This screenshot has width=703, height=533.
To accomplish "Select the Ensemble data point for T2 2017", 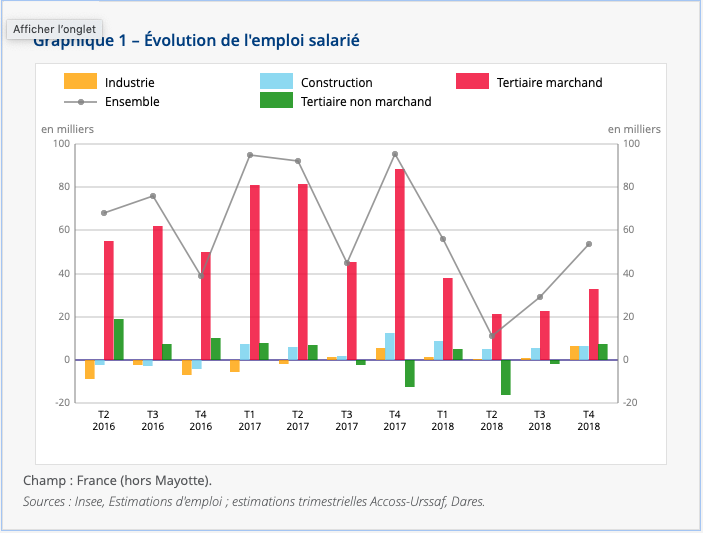I will (x=298, y=161).
